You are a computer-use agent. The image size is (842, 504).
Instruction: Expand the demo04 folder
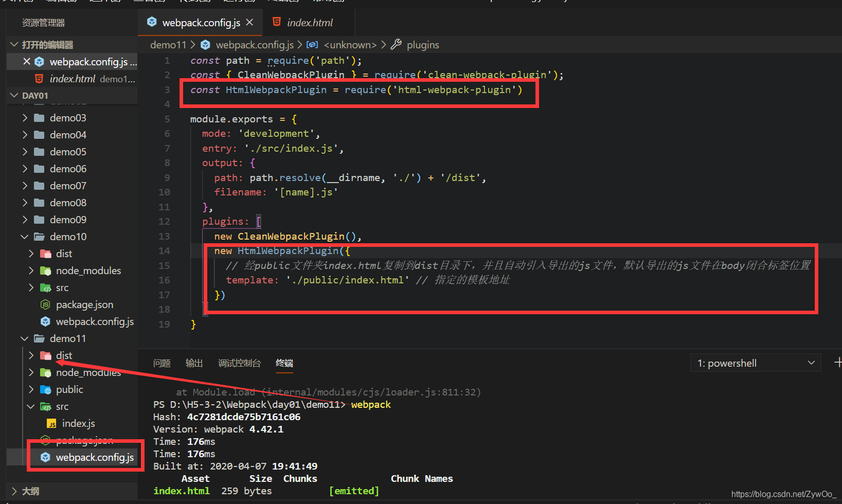[x=25, y=135]
